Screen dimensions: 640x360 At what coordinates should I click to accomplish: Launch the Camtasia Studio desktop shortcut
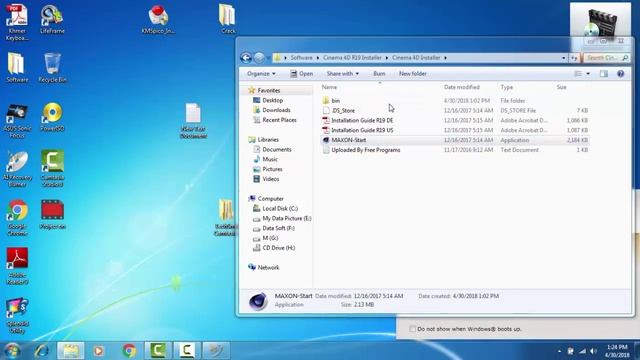tap(52, 169)
